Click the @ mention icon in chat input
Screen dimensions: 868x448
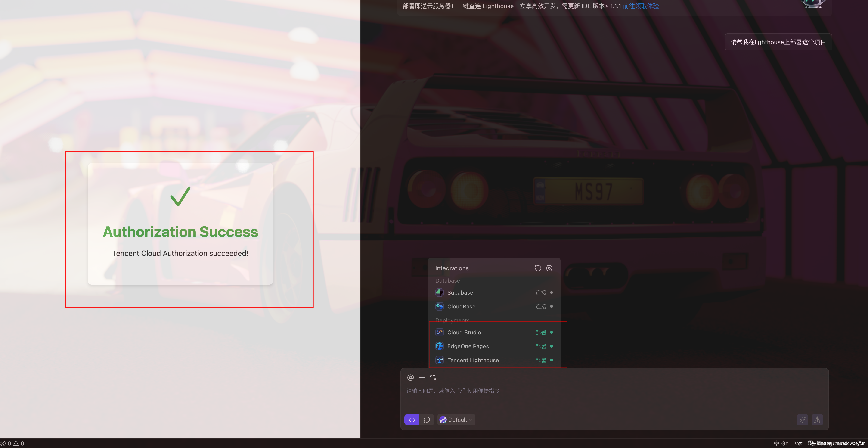410,378
